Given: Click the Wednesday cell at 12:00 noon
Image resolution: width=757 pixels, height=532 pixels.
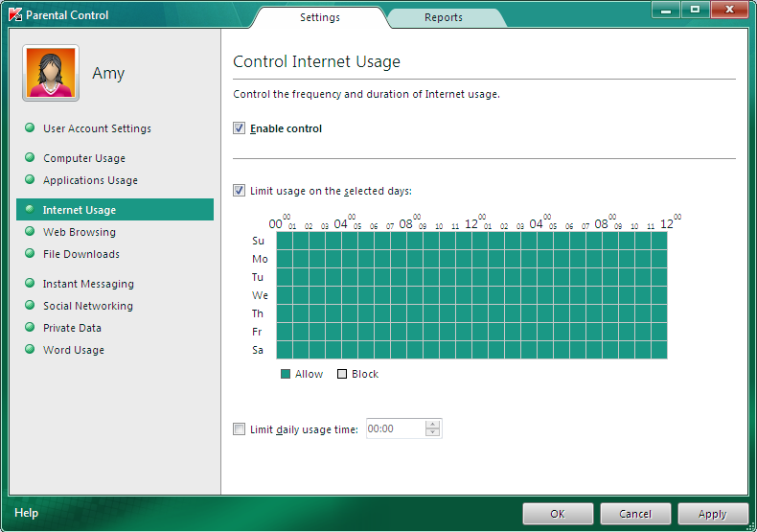Looking at the screenshot, I should tap(480, 295).
